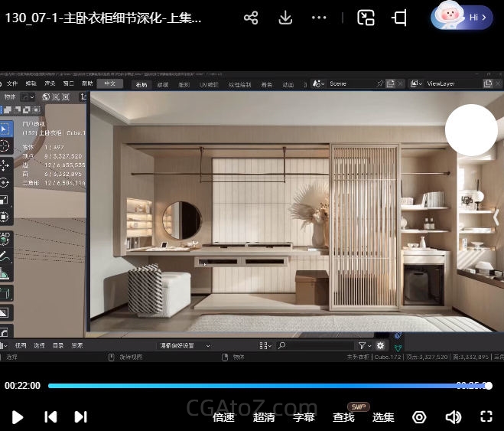Viewport: 504px width, 431px height.
Task: Skip to the previous video
Action: (50, 417)
